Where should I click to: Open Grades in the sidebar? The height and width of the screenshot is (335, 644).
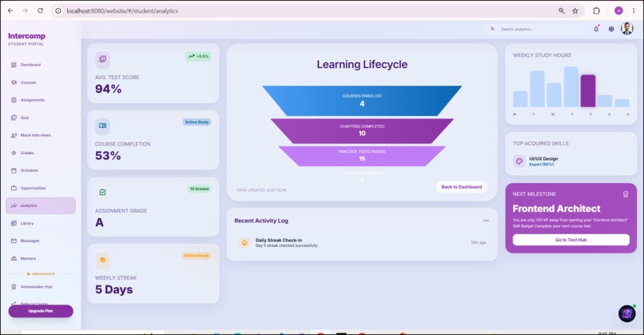coord(40,153)
